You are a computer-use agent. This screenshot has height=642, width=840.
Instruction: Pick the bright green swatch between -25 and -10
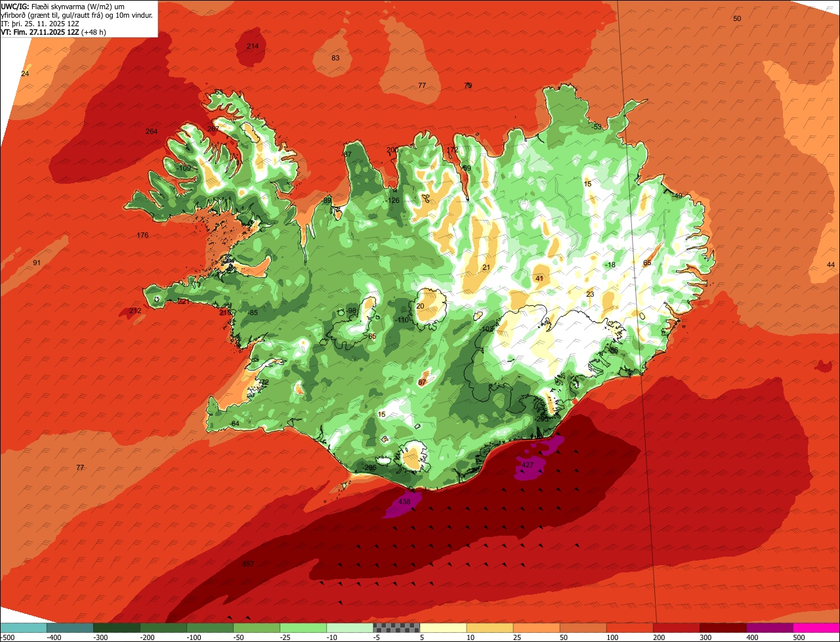(303, 628)
